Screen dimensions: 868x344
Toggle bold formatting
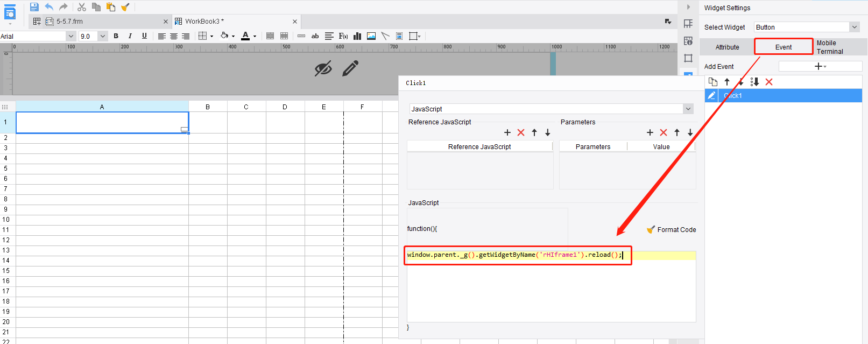coord(116,36)
